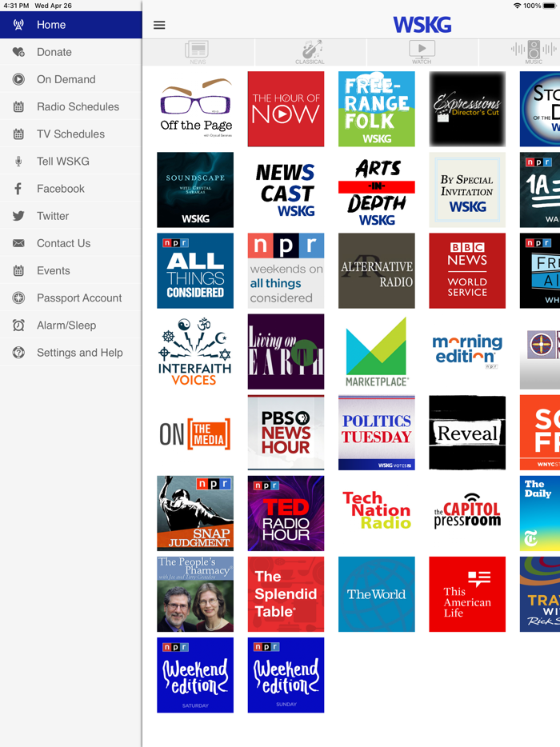
Task: Open The Splendid Table tile
Action: tap(286, 594)
